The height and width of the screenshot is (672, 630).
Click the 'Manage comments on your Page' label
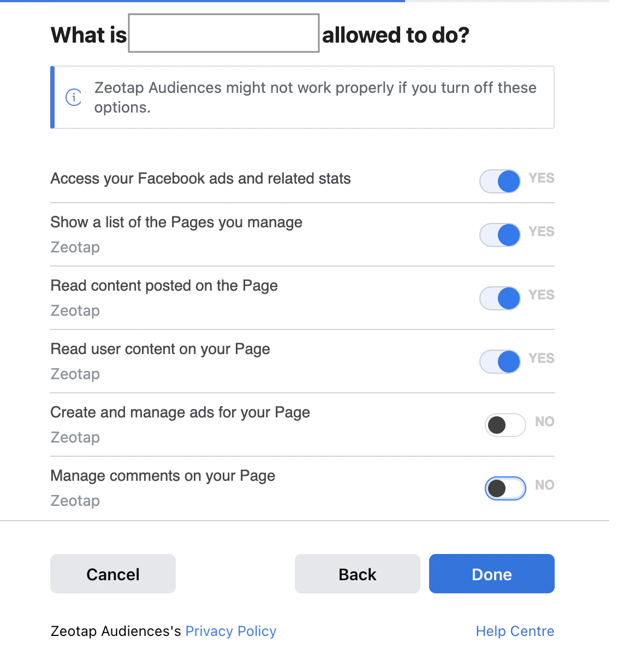tap(163, 476)
